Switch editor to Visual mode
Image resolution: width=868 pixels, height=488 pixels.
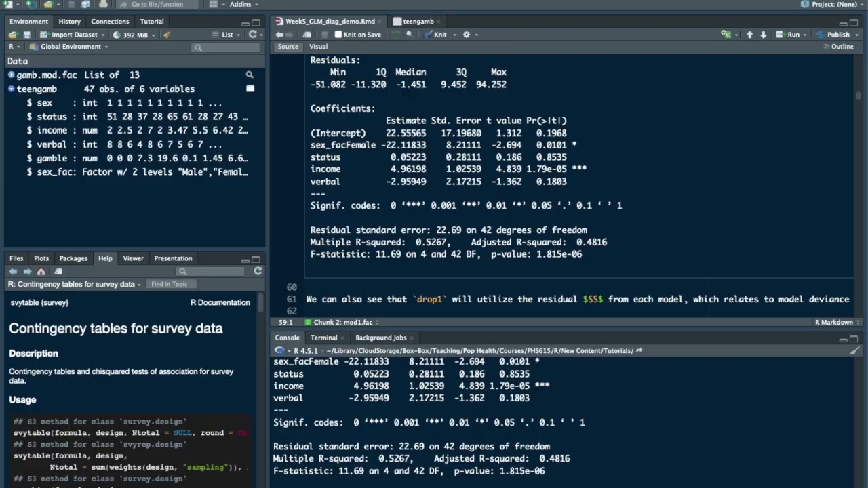point(318,47)
